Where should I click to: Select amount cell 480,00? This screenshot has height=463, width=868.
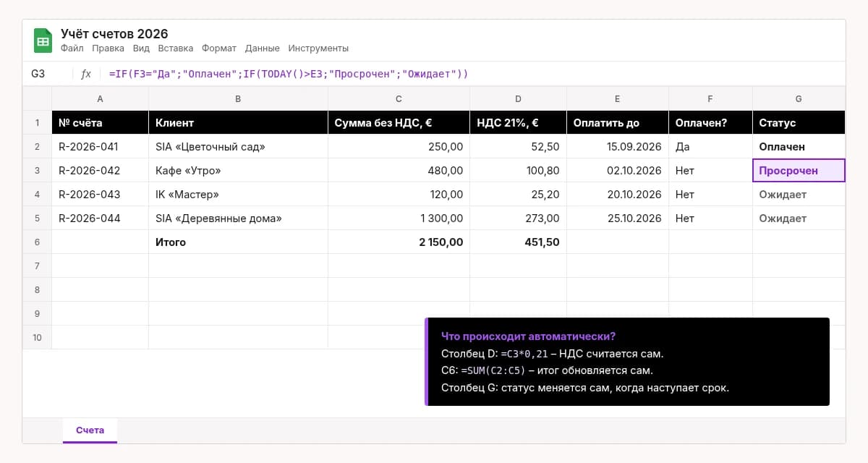[x=399, y=171]
